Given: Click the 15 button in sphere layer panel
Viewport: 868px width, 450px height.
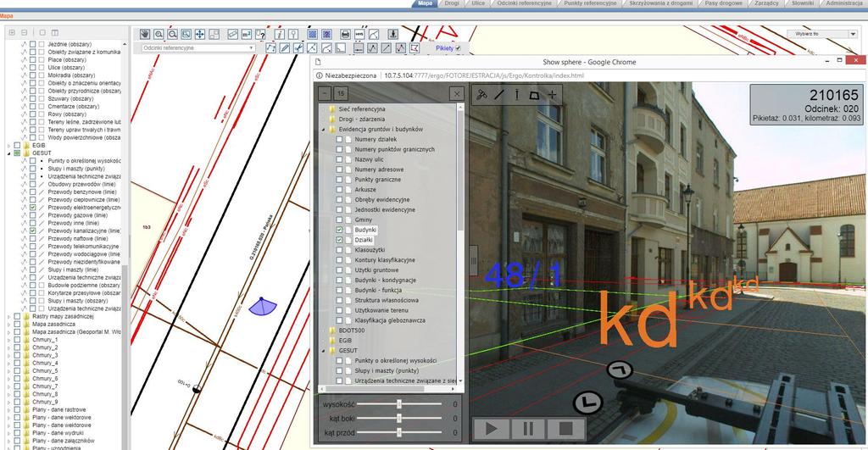Looking at the screenshot, I should click(x=341, y=93).
